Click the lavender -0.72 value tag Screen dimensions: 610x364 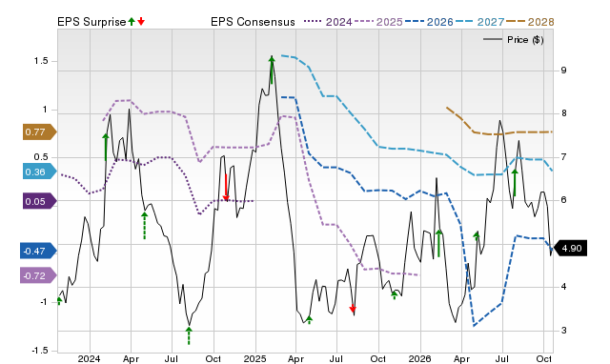pyautogui.click(x=38, y=276)
